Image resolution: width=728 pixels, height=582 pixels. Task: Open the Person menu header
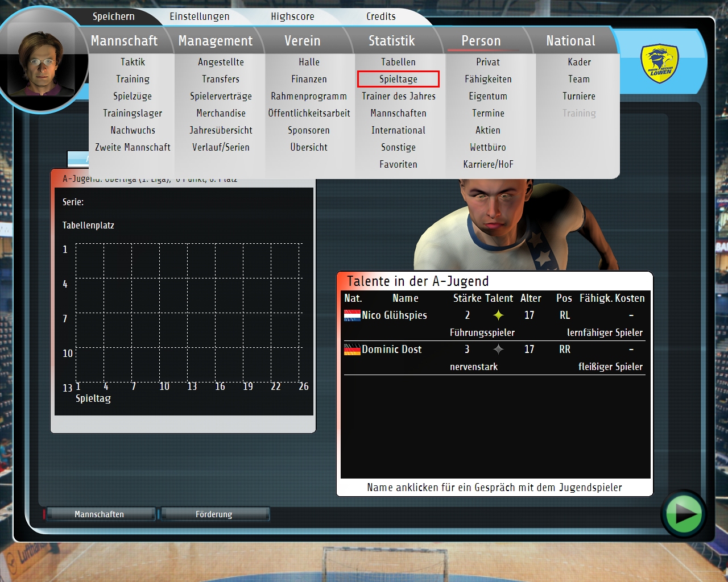(481, 41)
